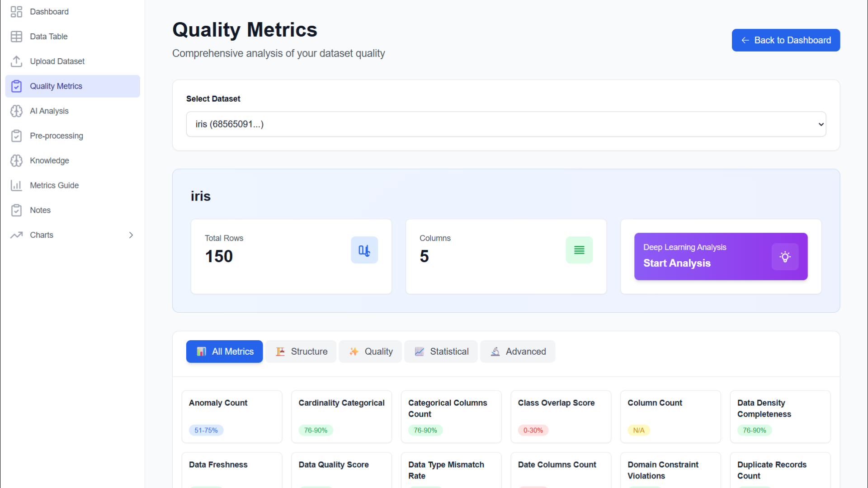The height and width of the screenshot is (488, 868).
Task: Click the Dashboard grid icon in sidebar
Action: (x=16, y=12)
